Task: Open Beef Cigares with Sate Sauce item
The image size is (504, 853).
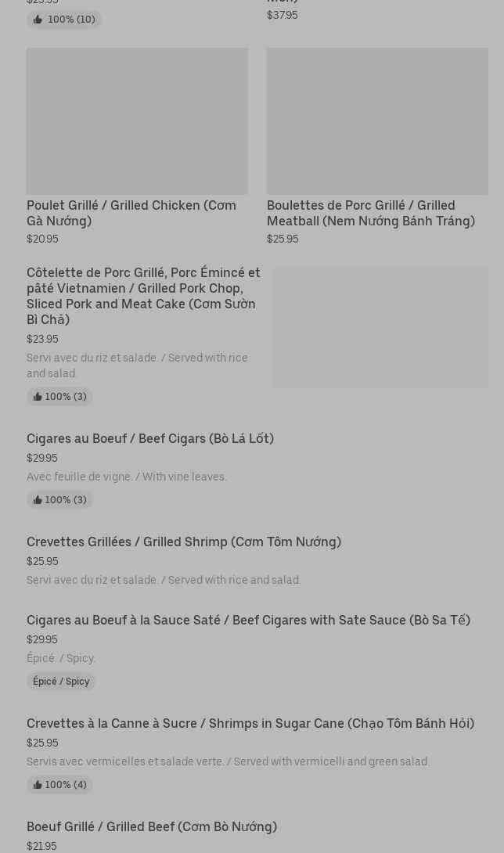Action: (248, 620)
